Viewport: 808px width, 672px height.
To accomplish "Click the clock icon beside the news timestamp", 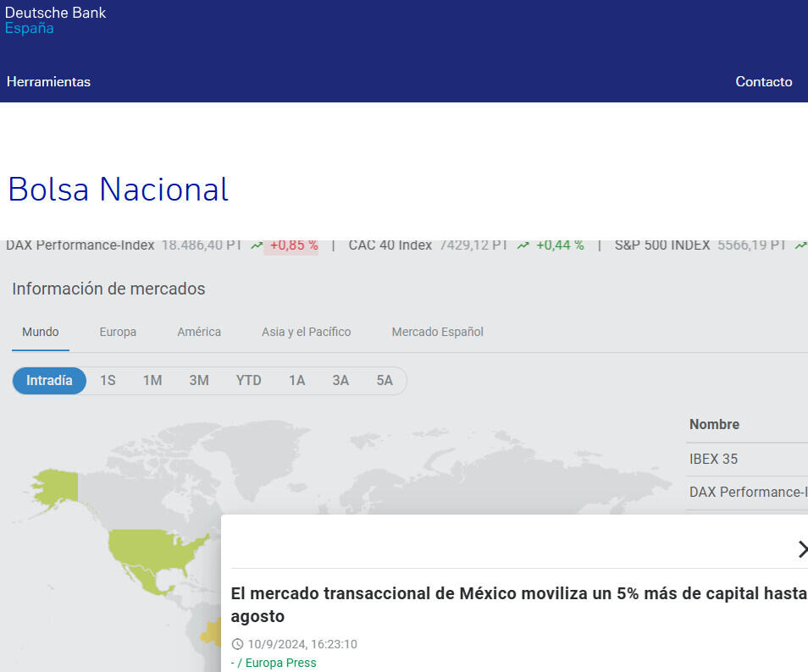I will (x=237, y=644).
